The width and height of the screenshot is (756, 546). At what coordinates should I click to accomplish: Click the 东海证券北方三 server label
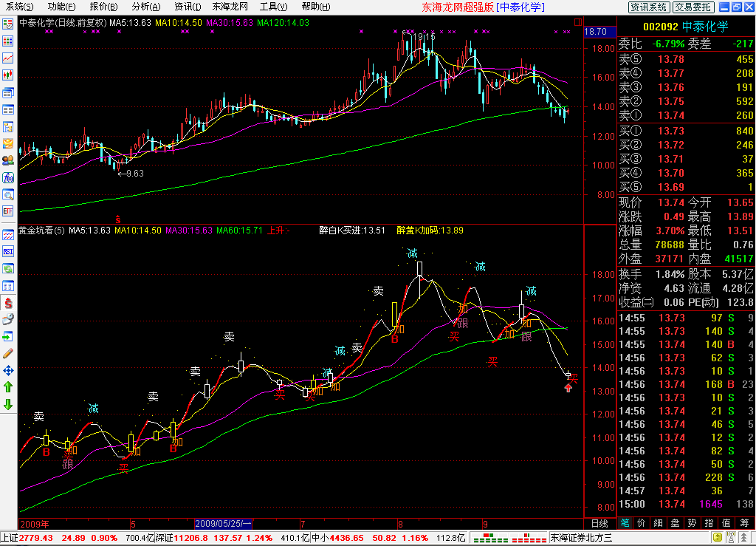582,538
